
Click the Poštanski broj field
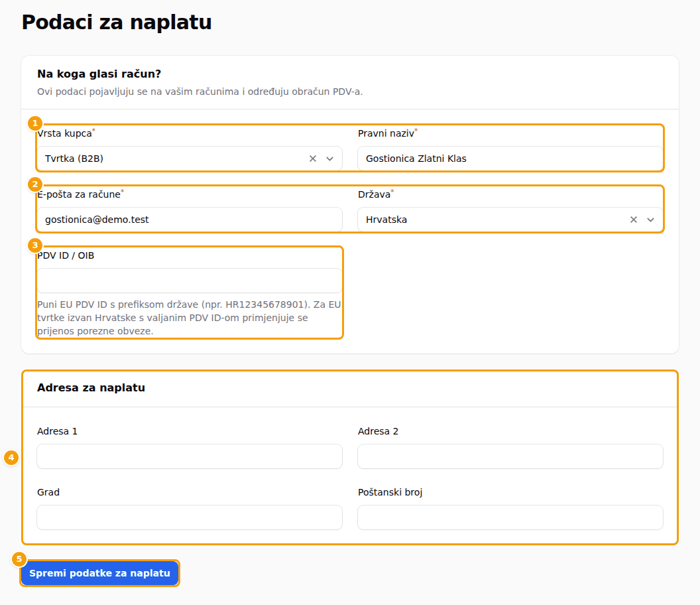(x=510, y=517)
